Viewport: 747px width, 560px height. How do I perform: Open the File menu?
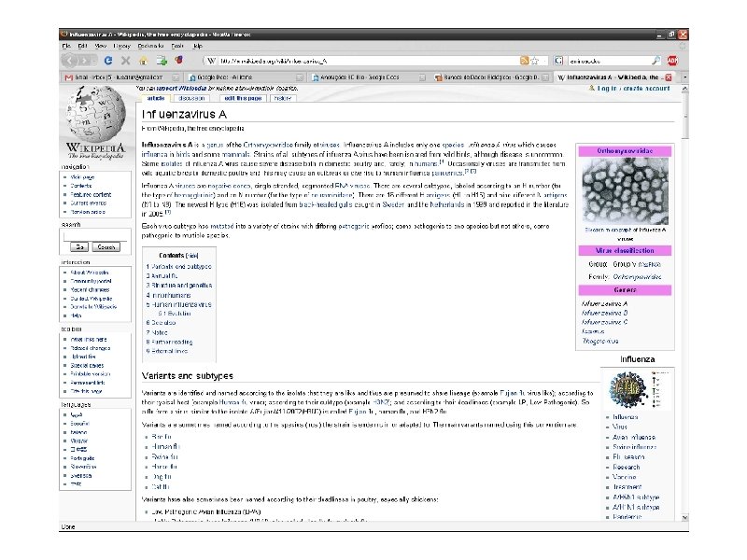coord(66,46)
